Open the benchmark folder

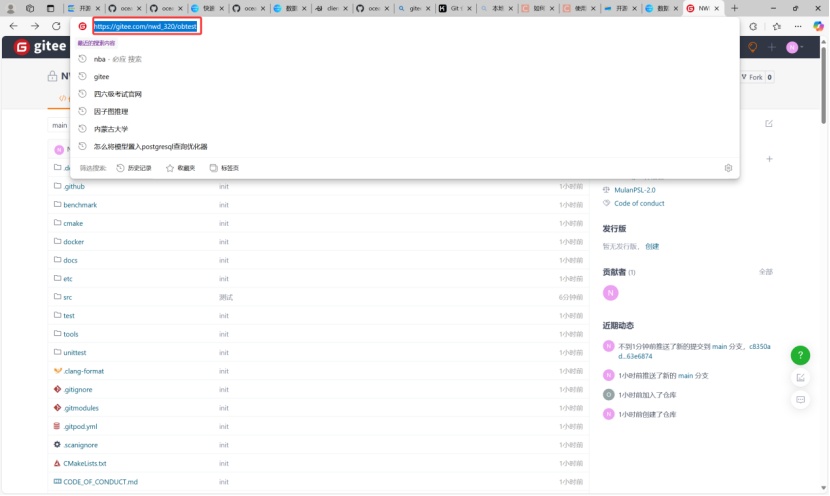click(80, 205)
